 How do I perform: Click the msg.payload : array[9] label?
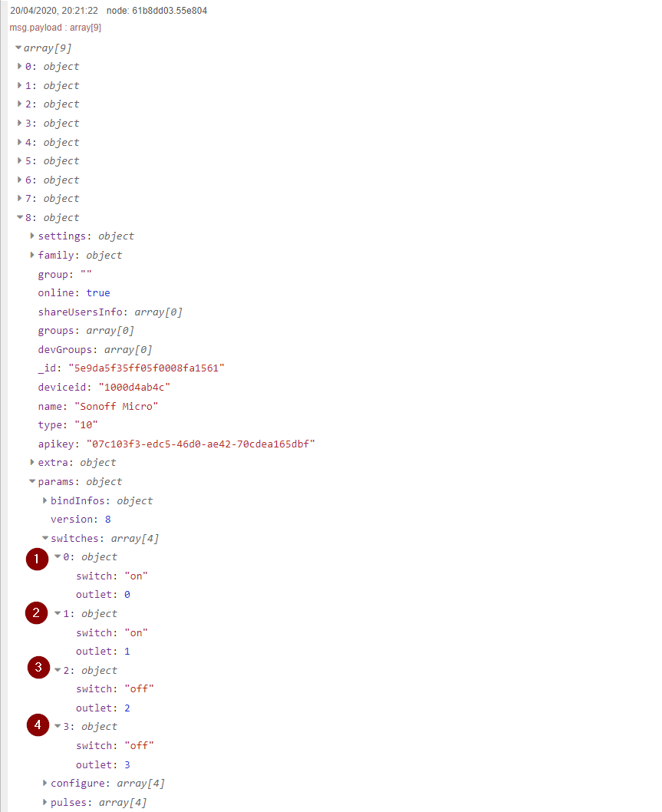[x=55, y=28]
